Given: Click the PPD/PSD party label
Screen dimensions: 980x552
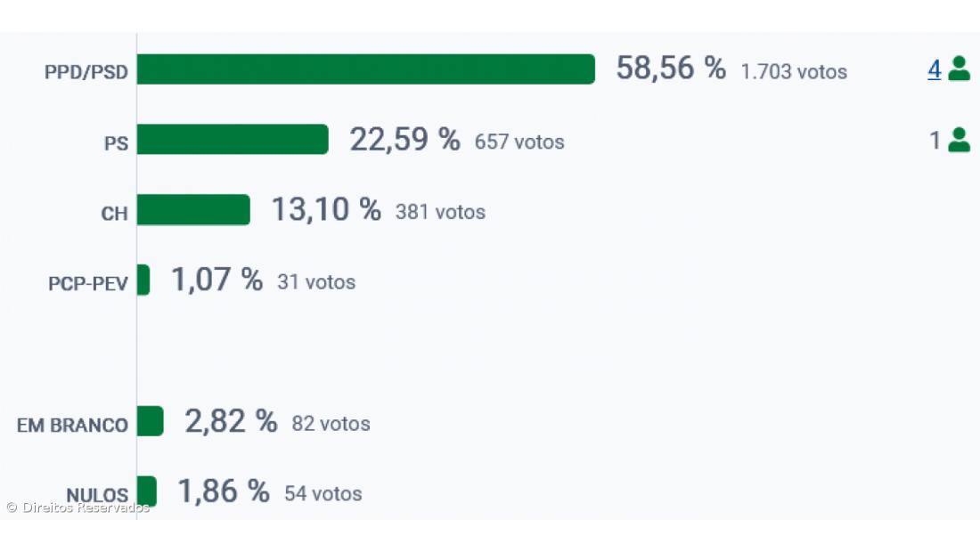Looking at the screenshot, I should pyautogui.click(x=86, y=73).
